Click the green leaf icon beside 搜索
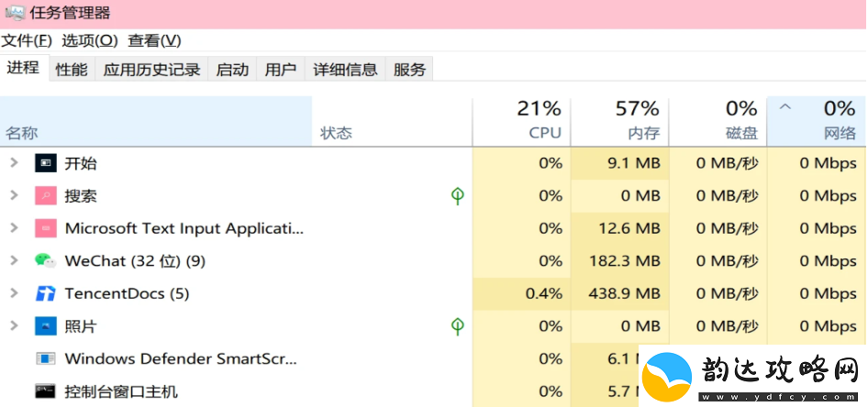 [457, 196]
